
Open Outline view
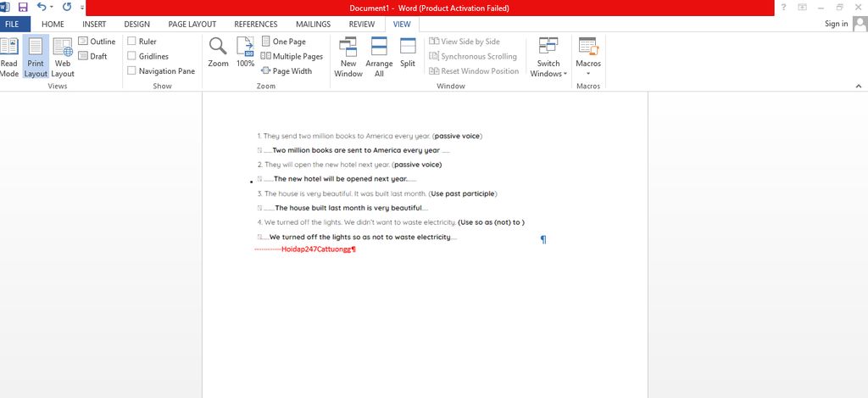coord(97,42)
